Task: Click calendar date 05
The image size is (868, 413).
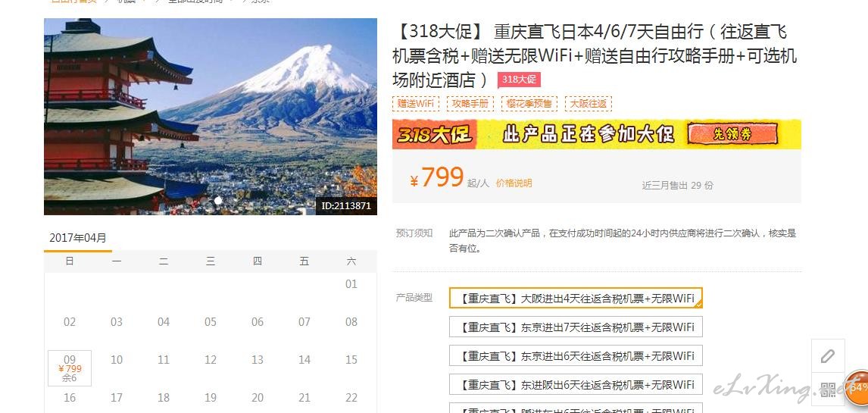Action: 211,321
